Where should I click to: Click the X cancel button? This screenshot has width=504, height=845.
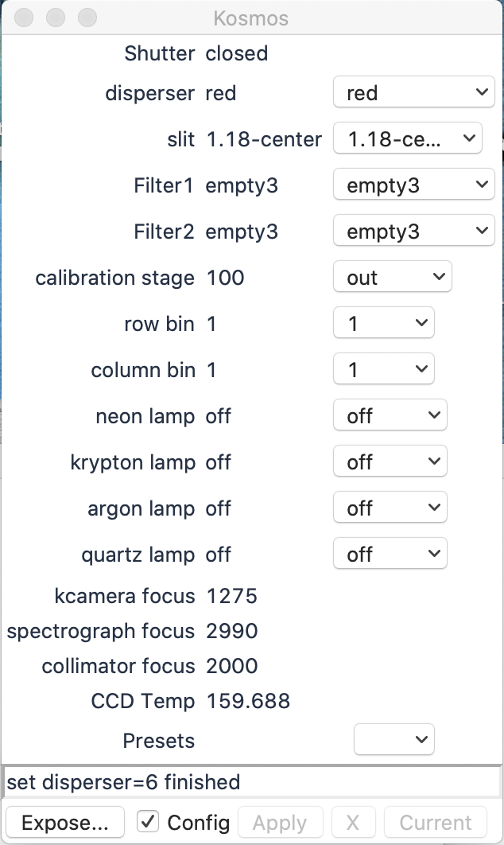point(354,823)
